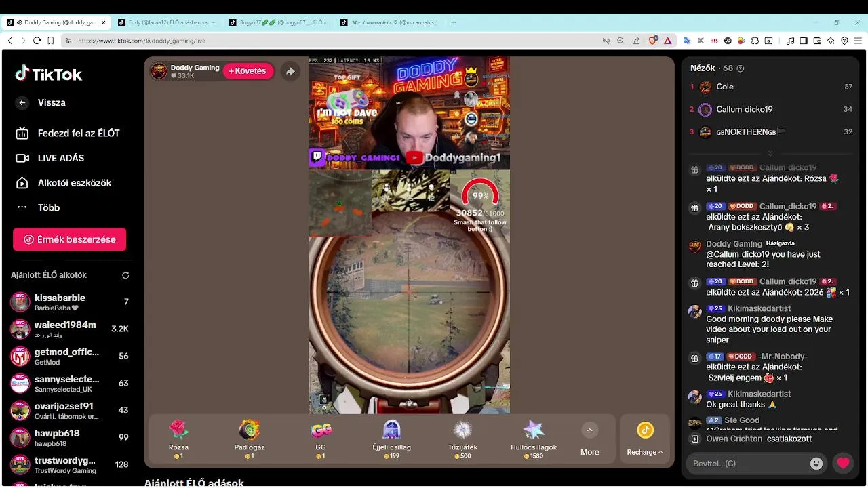Open the emoji picker in chat
The height and width of the screenshot is (488, 868).
pyautogui.click(x=816, y=464)
